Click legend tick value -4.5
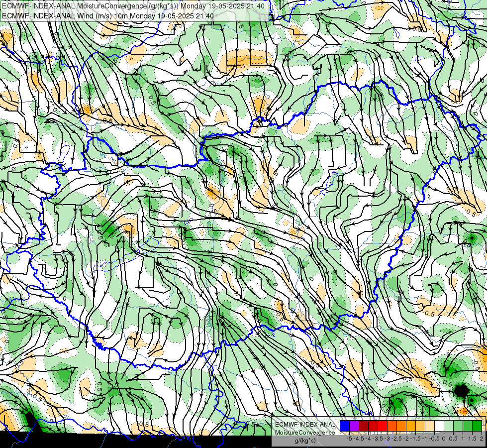487x448 pixels. [x=359, y=439]
